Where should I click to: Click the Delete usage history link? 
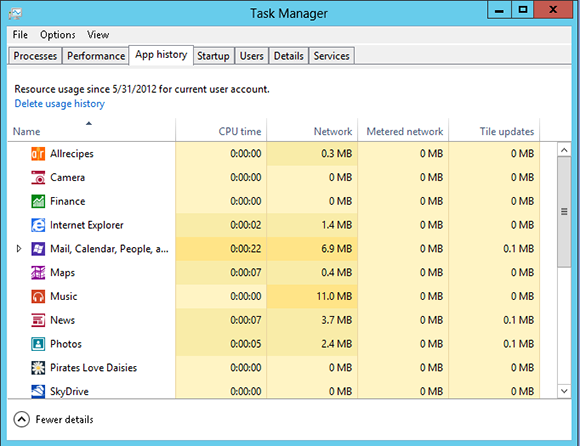click(x=60, y=104)
